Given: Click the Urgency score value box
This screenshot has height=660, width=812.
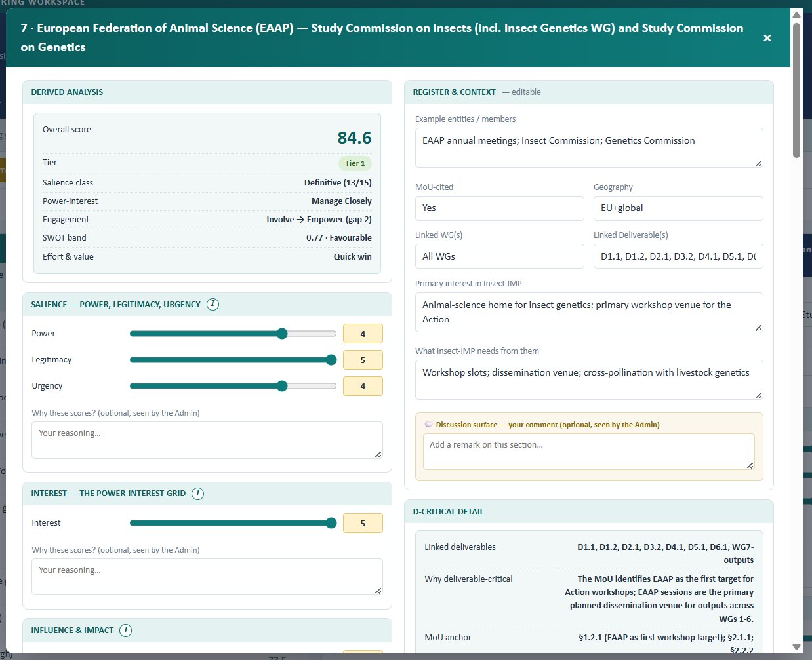Looking at the screenshot, I should [363, 386].
